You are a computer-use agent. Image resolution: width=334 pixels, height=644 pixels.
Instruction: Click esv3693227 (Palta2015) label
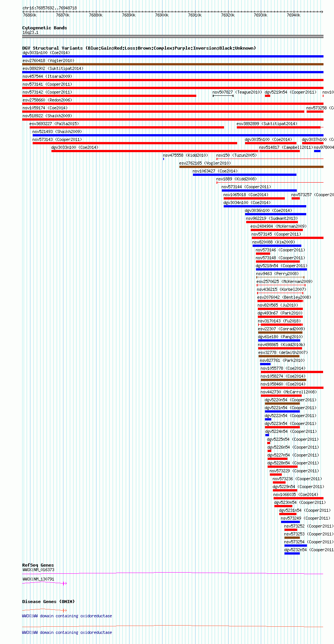pyautogui.click(x=54, y=124)
